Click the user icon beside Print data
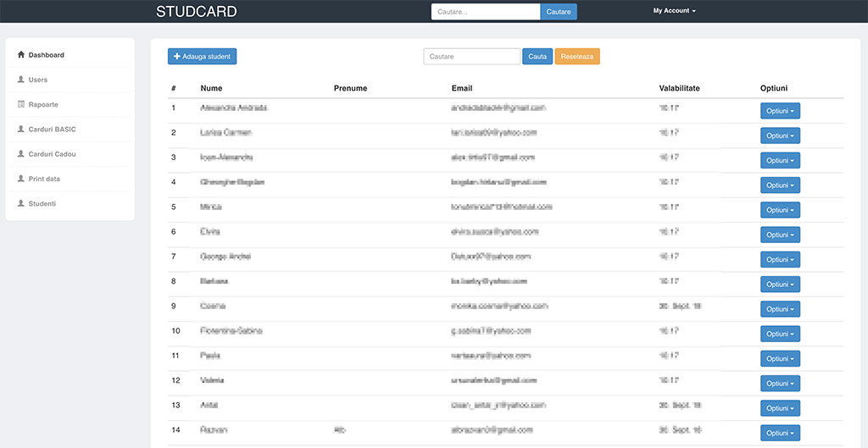 coord(21,179)
